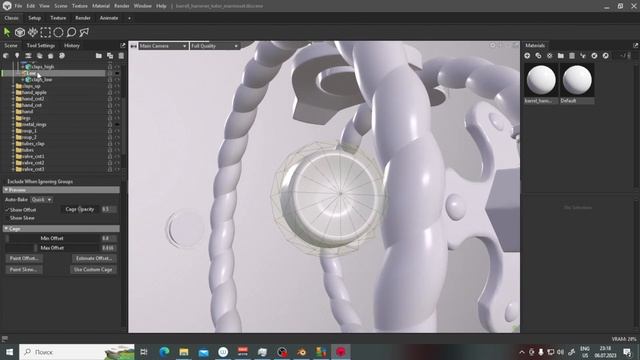Choose the polygon lasso selection tool
Viewport: 640px width, 360px height.
pyautogui.click(x=84, y=32)
